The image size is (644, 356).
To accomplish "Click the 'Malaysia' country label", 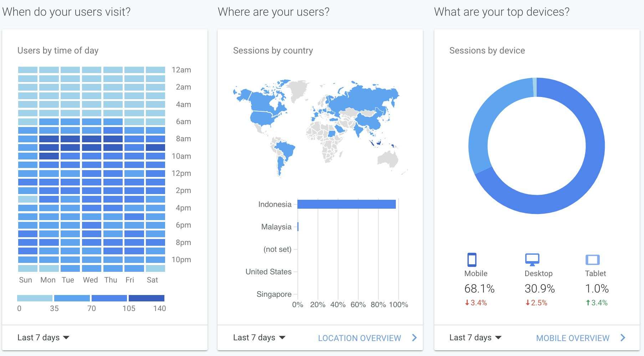I will tap(276, 227).
